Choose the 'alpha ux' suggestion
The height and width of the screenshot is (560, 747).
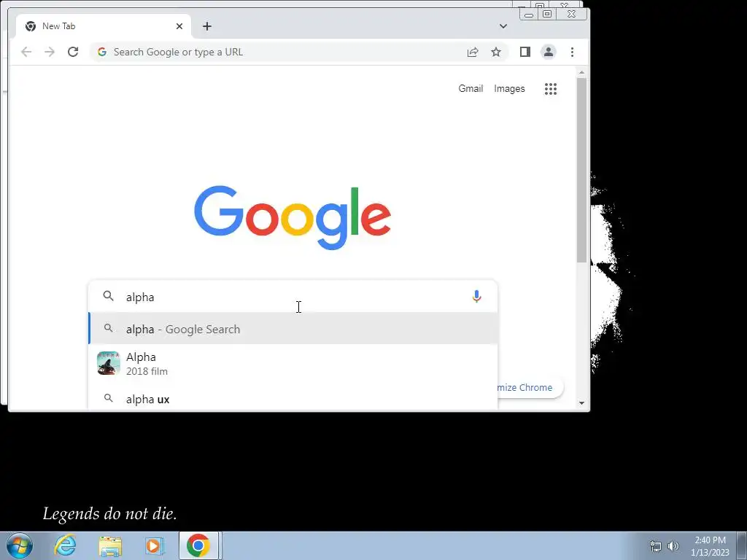293,399
